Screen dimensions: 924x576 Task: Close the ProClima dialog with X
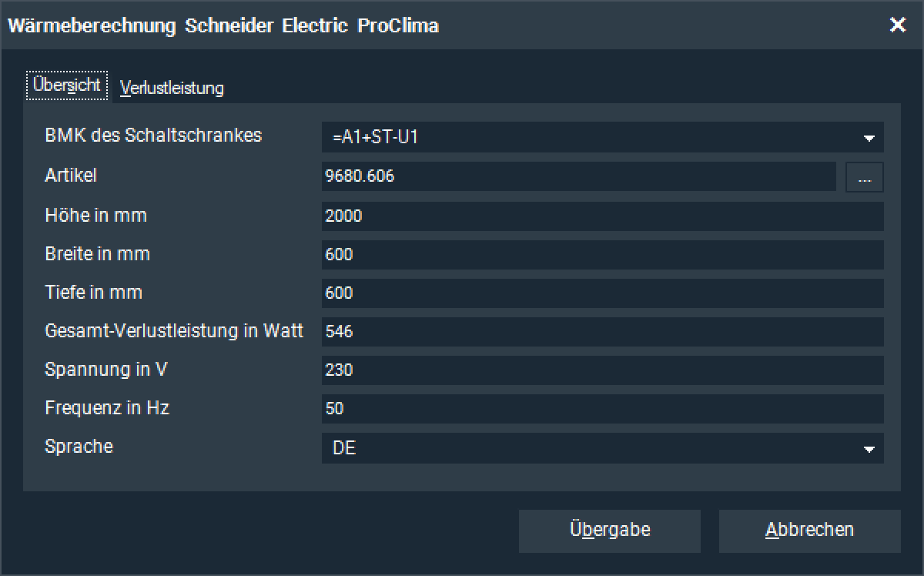click(x=897, y=25)
